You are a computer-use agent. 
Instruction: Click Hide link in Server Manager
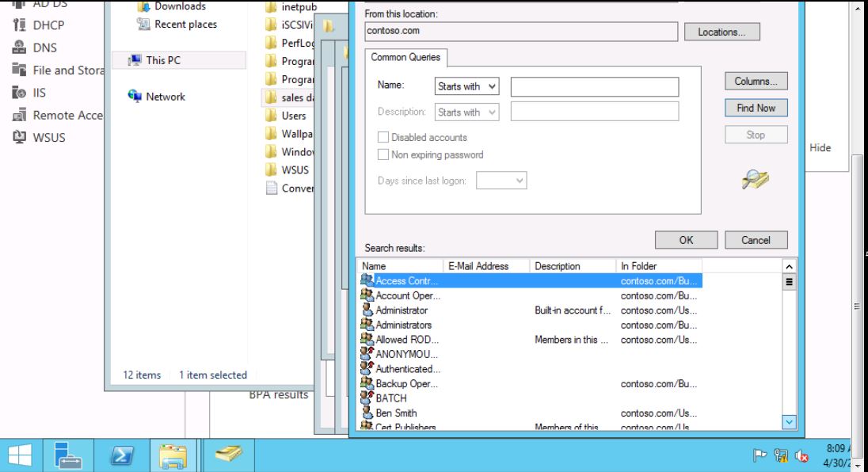820,148
